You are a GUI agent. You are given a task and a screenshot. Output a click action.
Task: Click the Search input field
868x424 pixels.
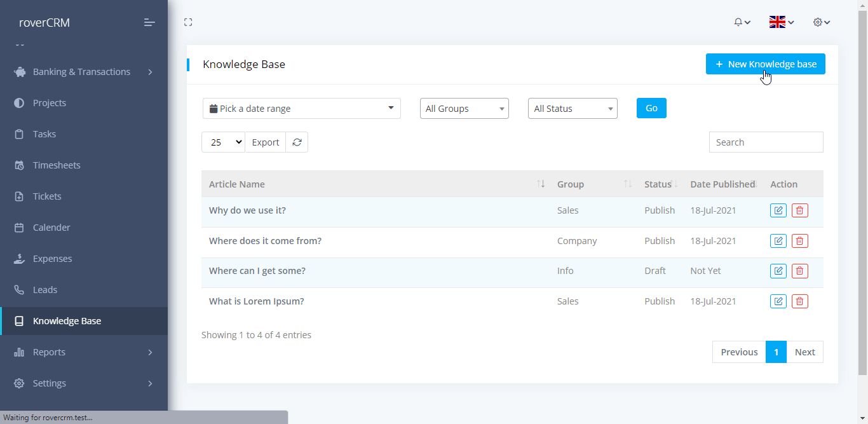click(766, 142)
